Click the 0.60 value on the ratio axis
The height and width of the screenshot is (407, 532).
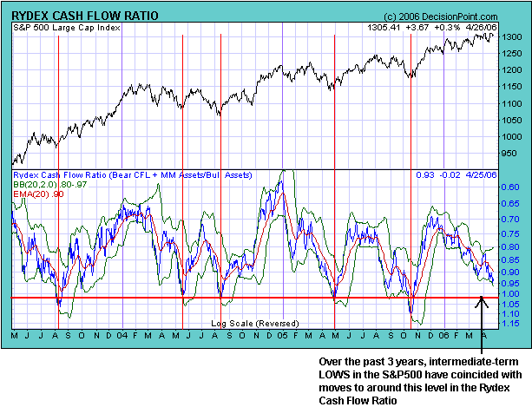click(513, 187)
